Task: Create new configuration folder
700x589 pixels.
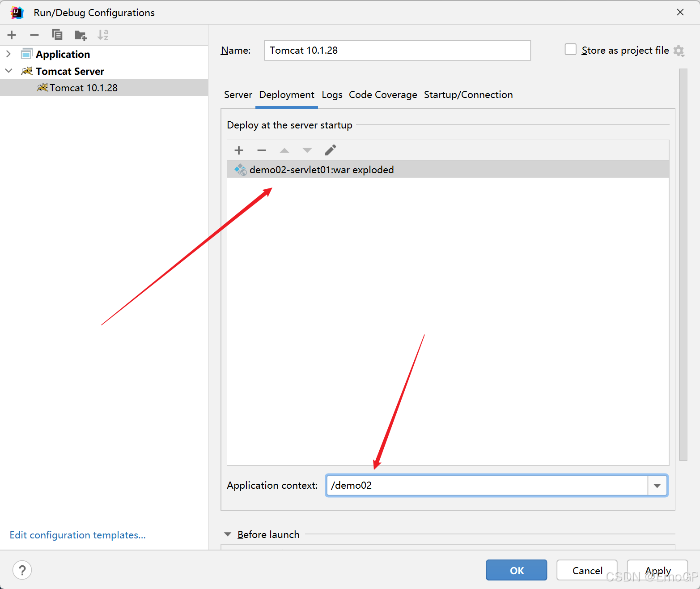Action: (x=81, y=35)
